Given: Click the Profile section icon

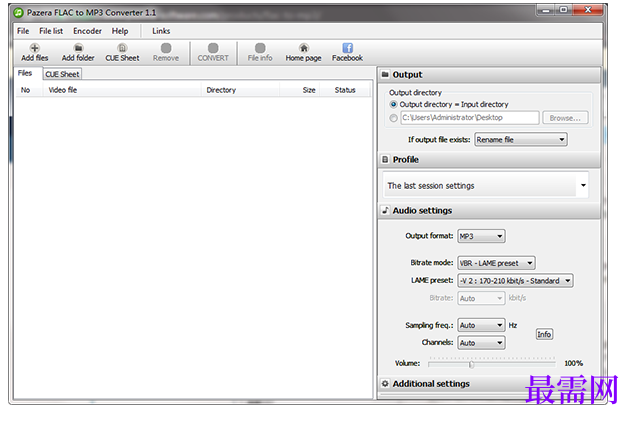Looking at the screenshot, I should pyautogui.click(x=385, y=159).
